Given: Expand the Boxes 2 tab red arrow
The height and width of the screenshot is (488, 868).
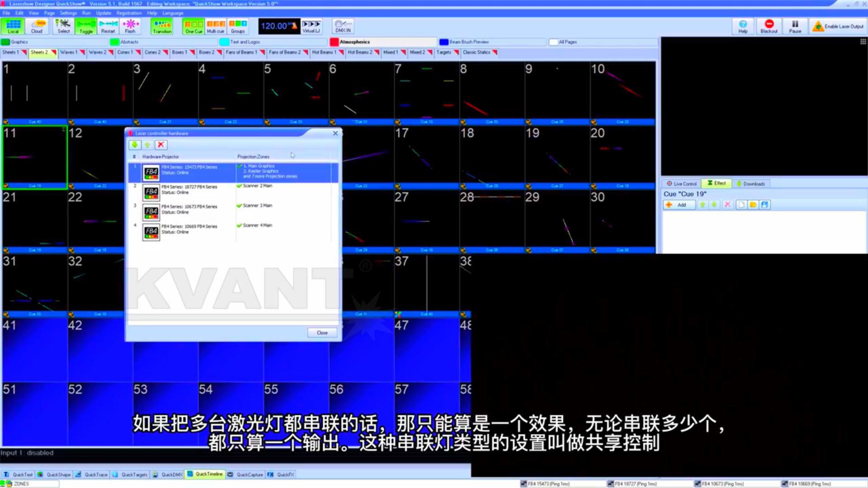Looking at the screenshot, I should [x=219, y=53].
